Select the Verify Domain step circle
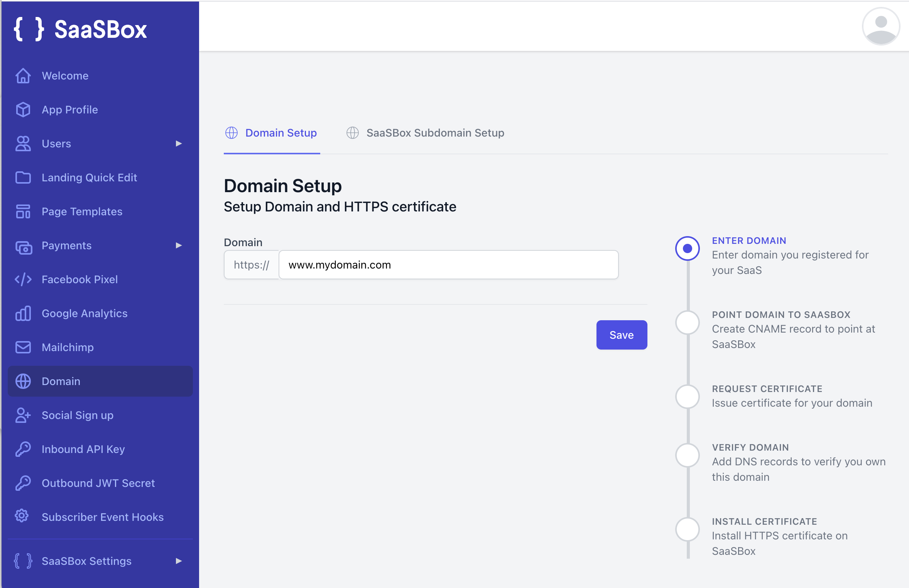The height and width of the screenshot is (588, 909). click(688, 455)
